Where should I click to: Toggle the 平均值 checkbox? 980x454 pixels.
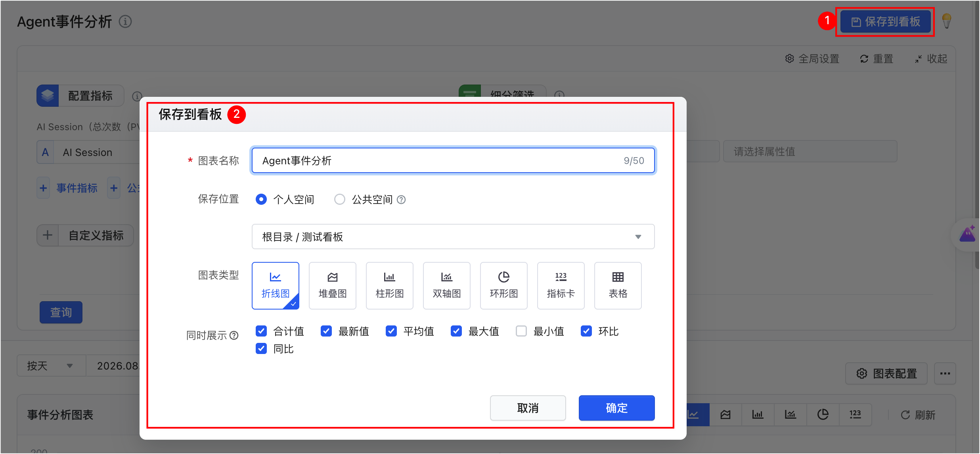391,331
